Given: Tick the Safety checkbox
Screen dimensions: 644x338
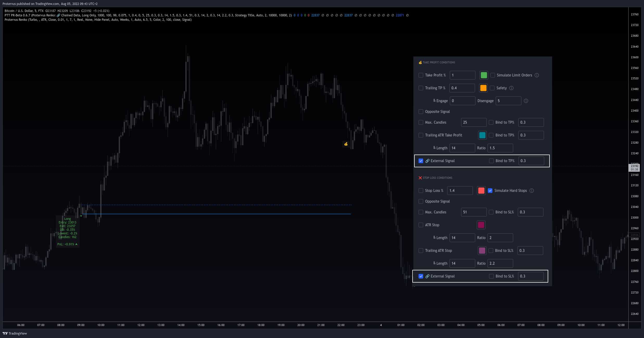Looking at the screenshot, I should pos(492,88).
